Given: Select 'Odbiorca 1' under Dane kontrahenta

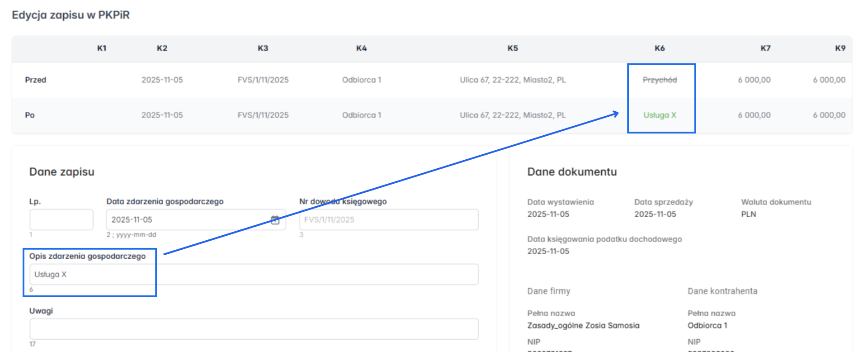Looking at the screenshot, I should [x=708, y=325].
